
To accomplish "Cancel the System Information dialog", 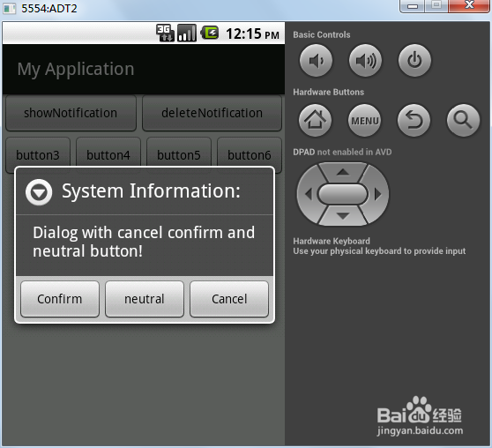I will pos(229,299).
